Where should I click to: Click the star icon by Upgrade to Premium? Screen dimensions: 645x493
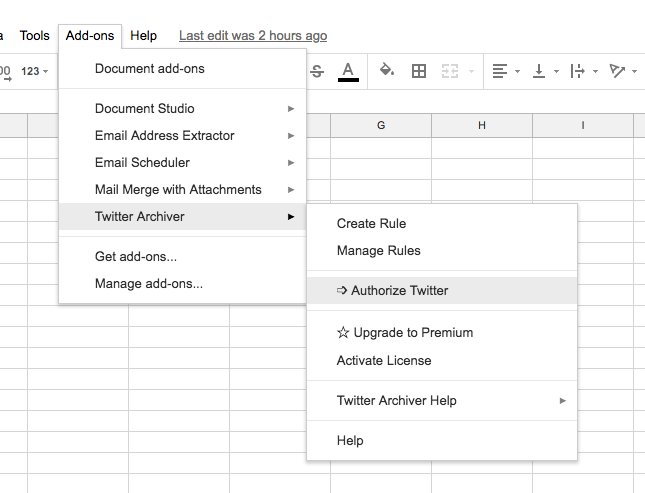(343, 332)
